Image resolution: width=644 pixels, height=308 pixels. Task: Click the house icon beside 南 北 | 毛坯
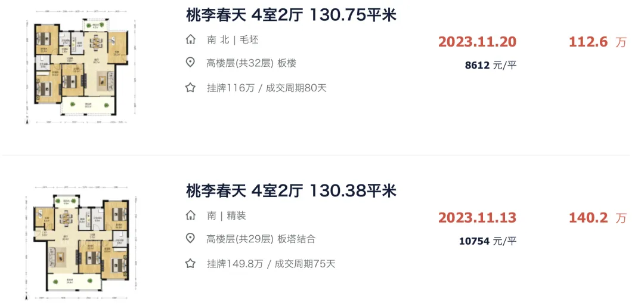[x=190, y=40]
